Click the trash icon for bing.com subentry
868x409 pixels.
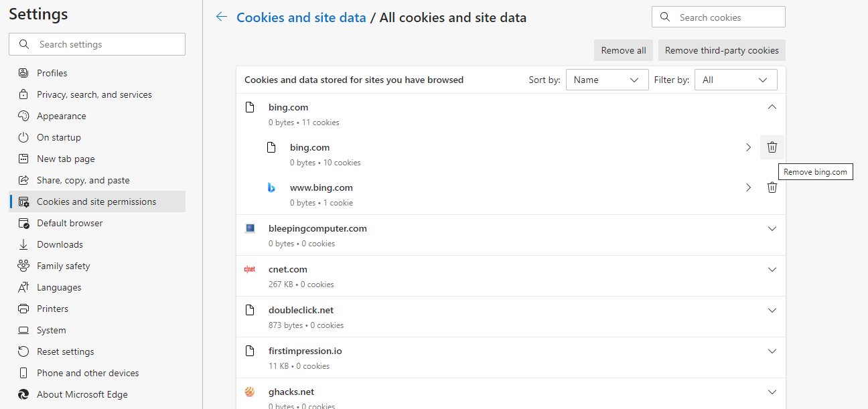tap(772, 147)
